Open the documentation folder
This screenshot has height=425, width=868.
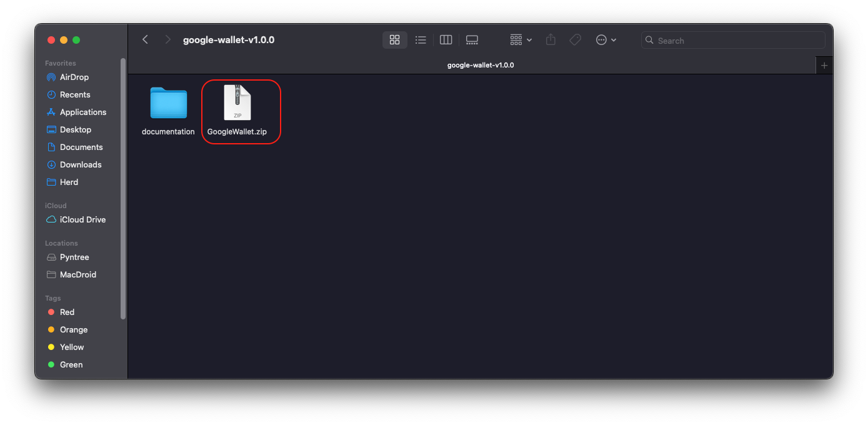(168, 104)
